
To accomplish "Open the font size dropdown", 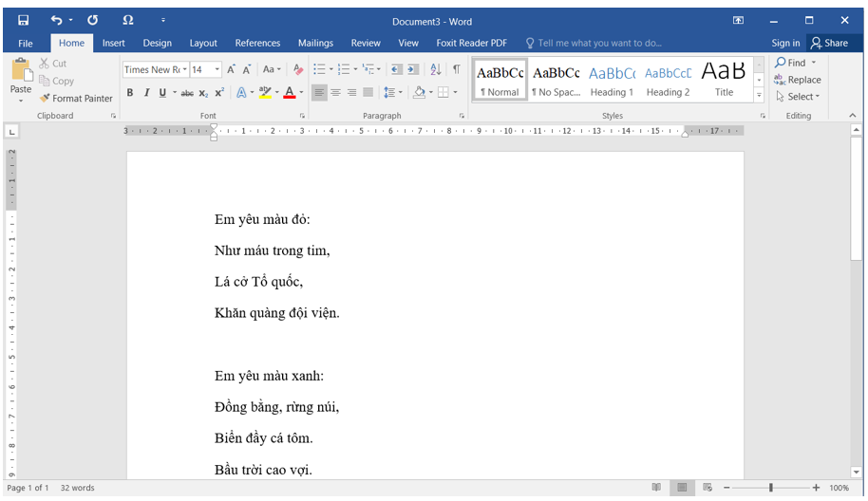I will coord(217,69).
